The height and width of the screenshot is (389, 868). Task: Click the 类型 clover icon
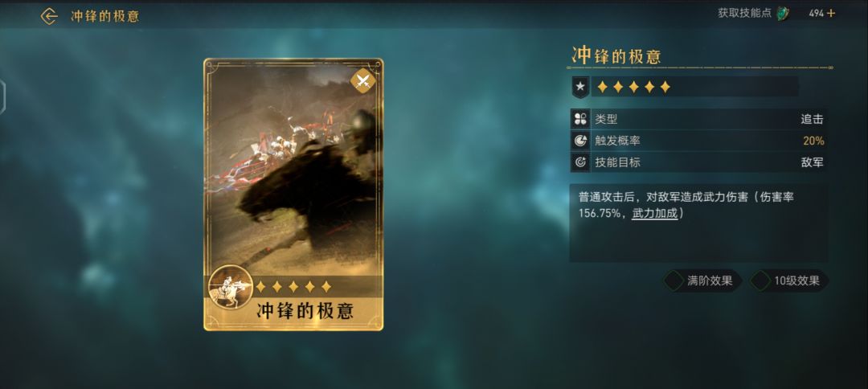(x=579, y=118)
